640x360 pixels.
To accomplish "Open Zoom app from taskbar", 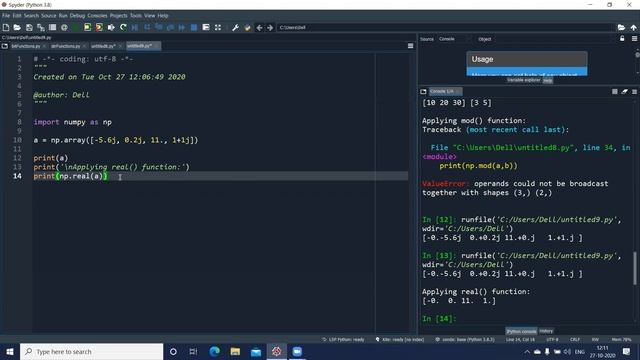I will 297,351.
